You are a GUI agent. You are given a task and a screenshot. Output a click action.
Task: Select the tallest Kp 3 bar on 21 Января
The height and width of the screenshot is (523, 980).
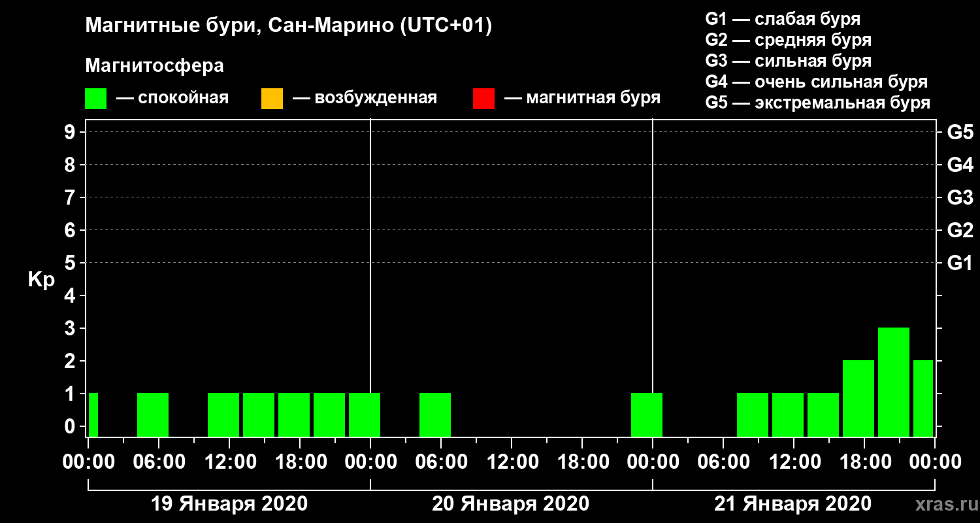894,382
